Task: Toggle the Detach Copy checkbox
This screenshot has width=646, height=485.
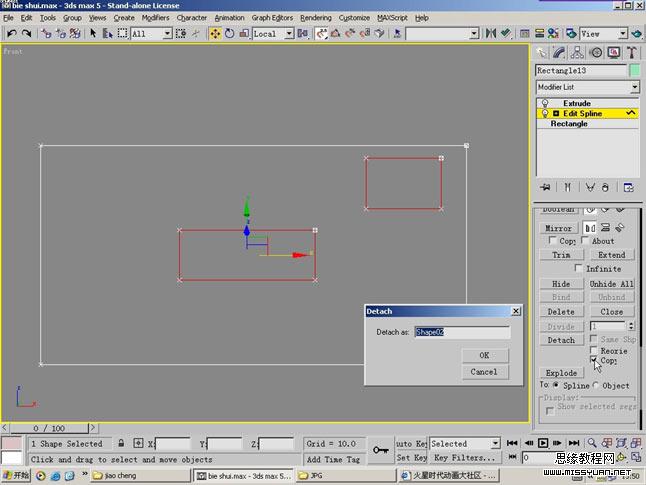Action: point(593,360)
